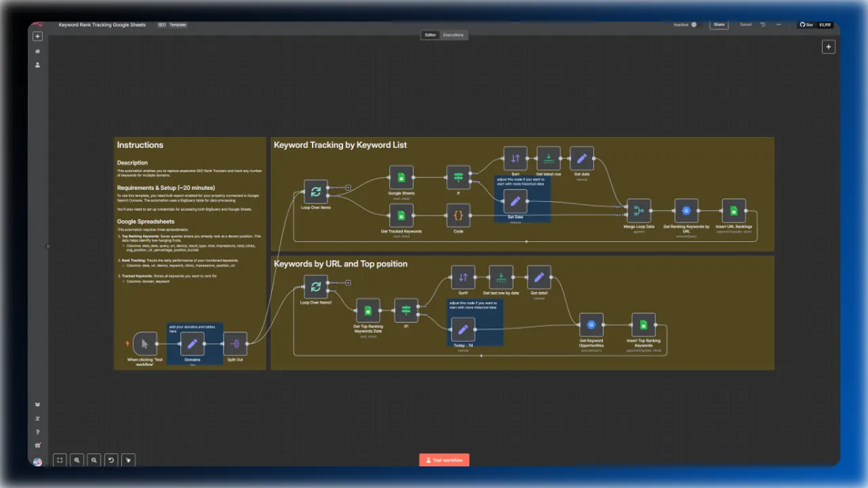868x488 pixels.
Task: Open the Split Out node
Action: (235, 344)
